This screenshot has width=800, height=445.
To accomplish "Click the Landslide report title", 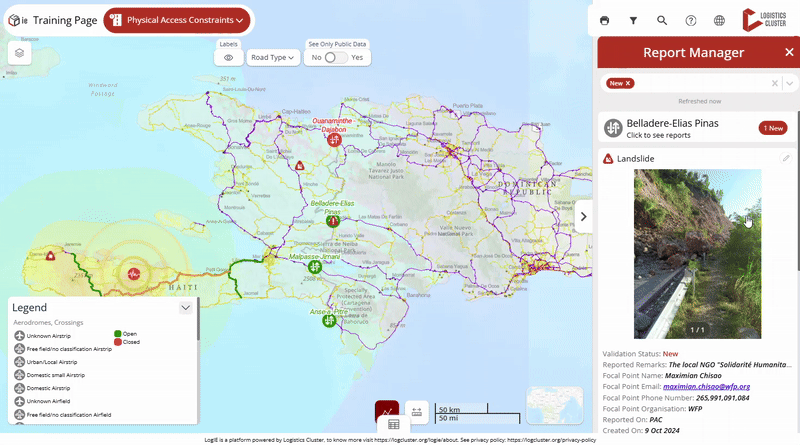I will click(x=635, y=159).
